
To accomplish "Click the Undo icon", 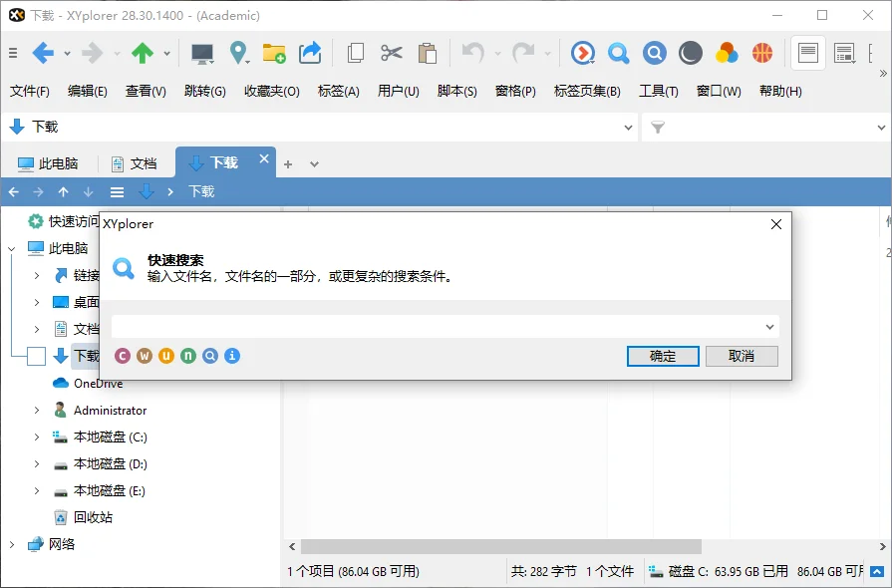I will point(473,53).
